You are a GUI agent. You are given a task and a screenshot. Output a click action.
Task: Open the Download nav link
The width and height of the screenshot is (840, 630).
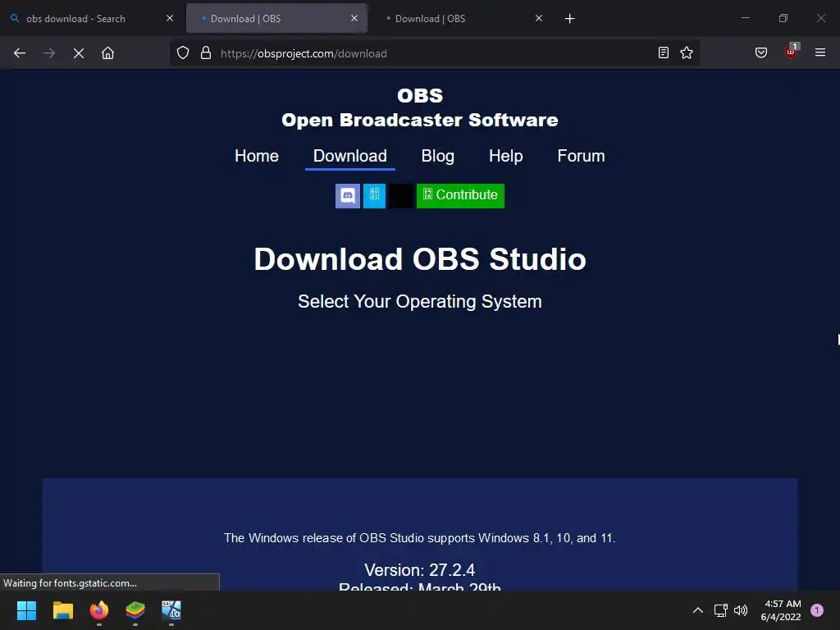tap(349, 156)
